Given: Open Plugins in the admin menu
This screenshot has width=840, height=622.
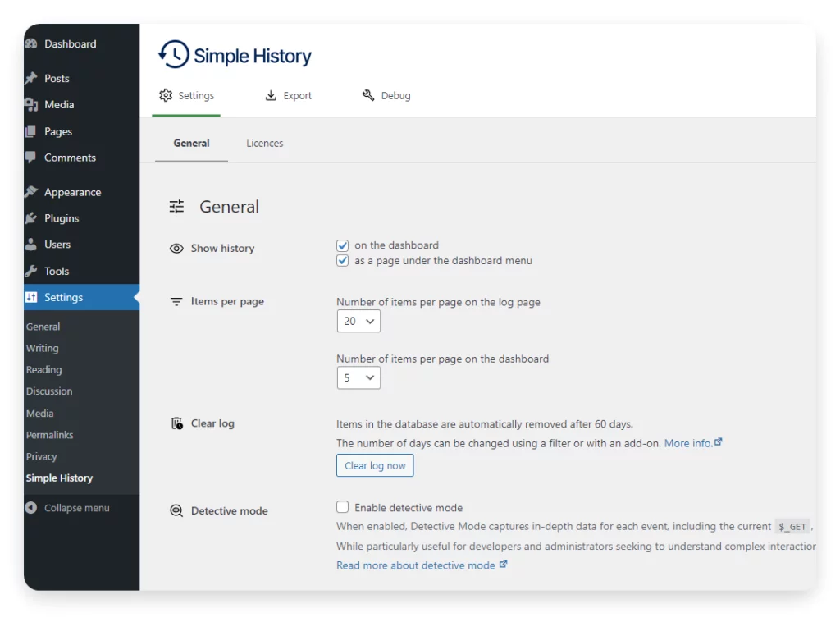Looking at the screenshot, I should (x=81, y=218).
